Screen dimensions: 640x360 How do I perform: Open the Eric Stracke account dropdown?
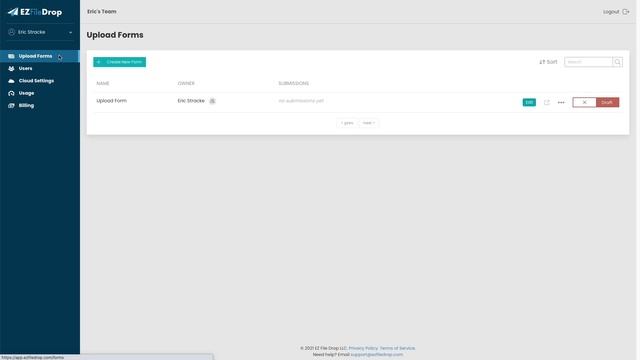tap(40, 32)
